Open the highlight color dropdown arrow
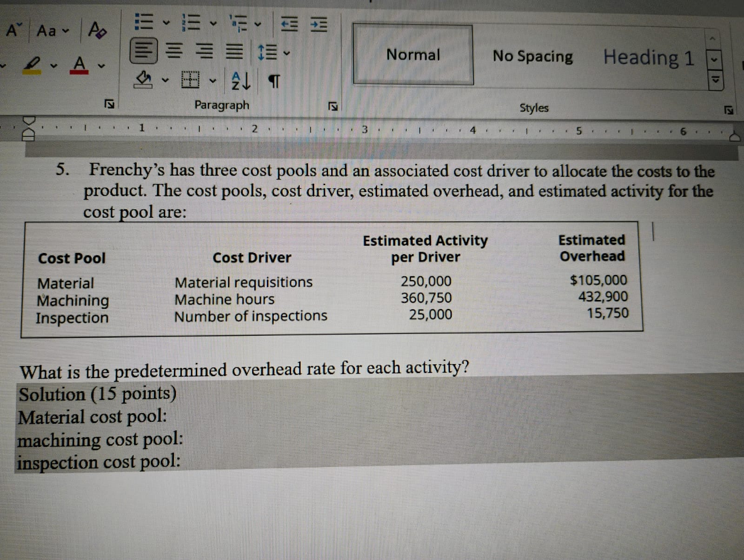The width and height of the screenshot is (744, 560). click(x=54, y=65)
